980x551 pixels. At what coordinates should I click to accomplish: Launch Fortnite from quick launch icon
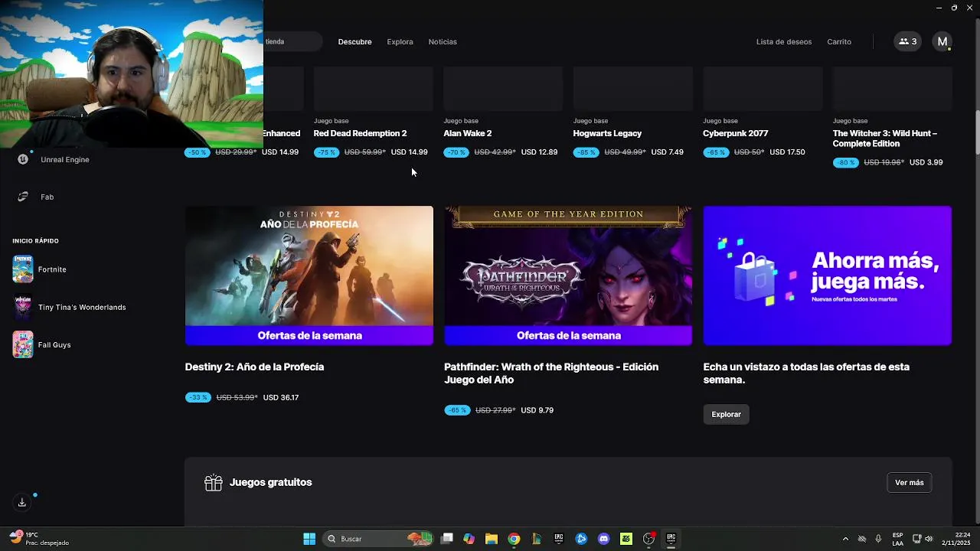(x=23, y=269)
